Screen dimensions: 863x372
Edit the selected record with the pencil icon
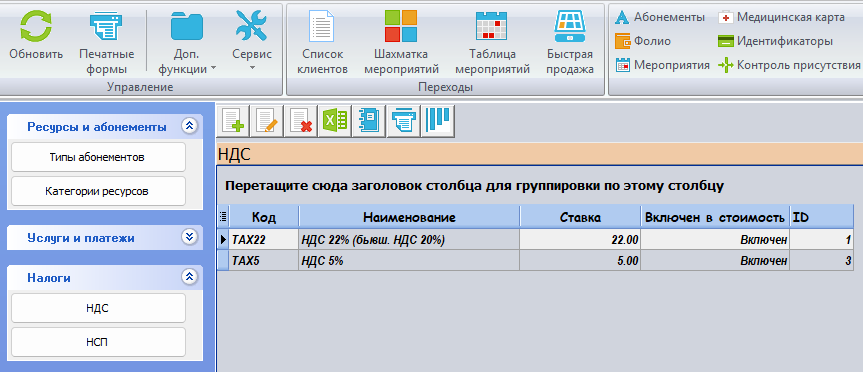click(266, 120)
